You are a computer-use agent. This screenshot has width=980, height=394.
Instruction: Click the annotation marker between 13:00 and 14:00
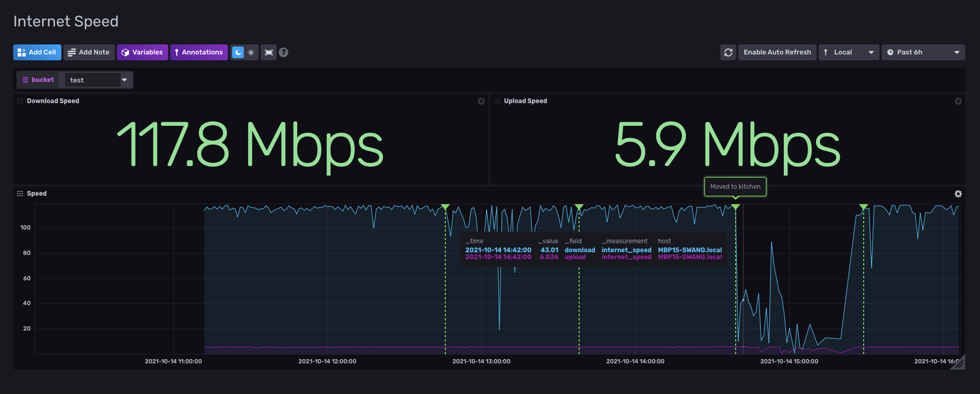coord(579,207)
